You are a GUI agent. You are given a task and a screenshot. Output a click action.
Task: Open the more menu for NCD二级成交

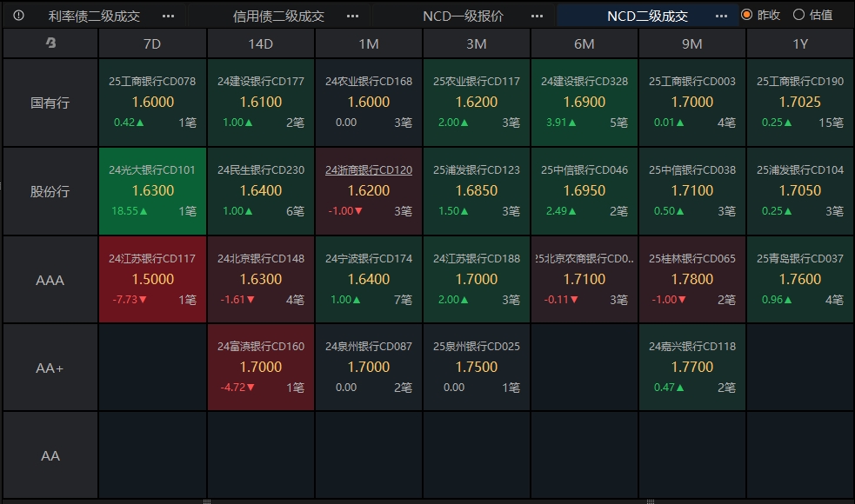[x=721, y=17]
